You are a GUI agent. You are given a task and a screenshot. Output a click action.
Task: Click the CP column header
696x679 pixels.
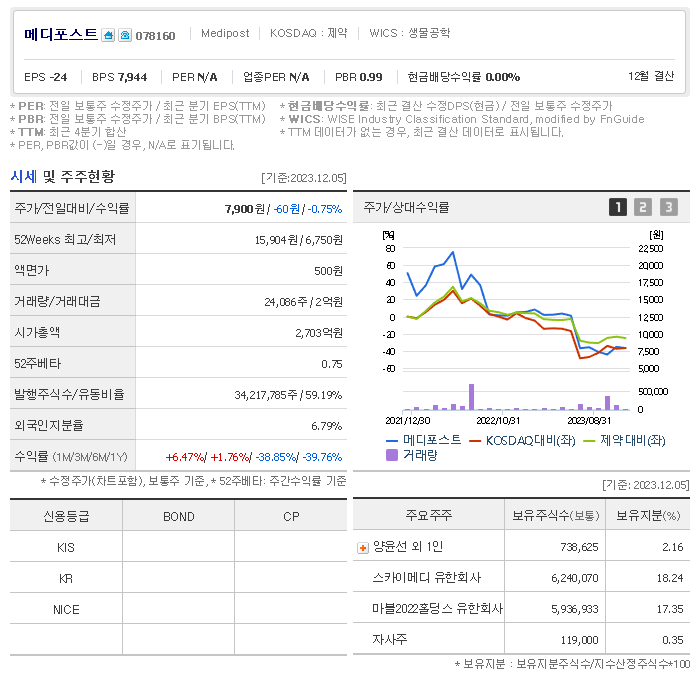[x=291, y=516]
